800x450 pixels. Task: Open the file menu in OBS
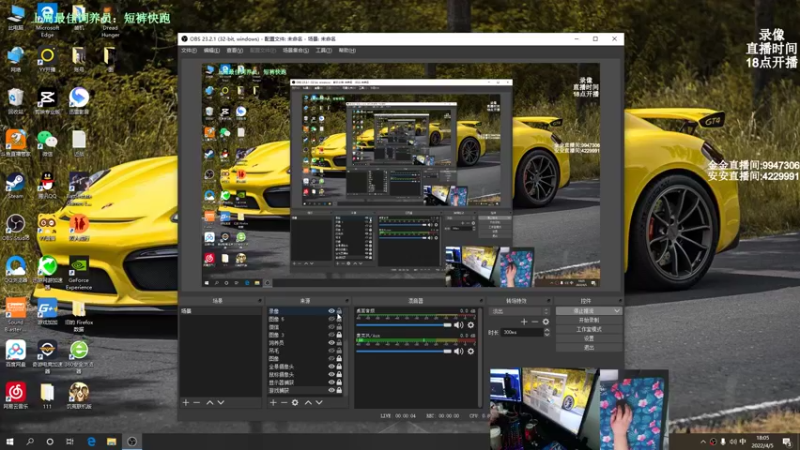(x=188, y=50)
